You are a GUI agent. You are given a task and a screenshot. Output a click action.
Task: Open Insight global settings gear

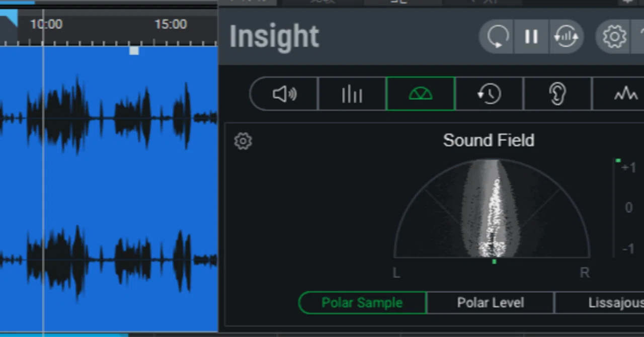[614, 37]
